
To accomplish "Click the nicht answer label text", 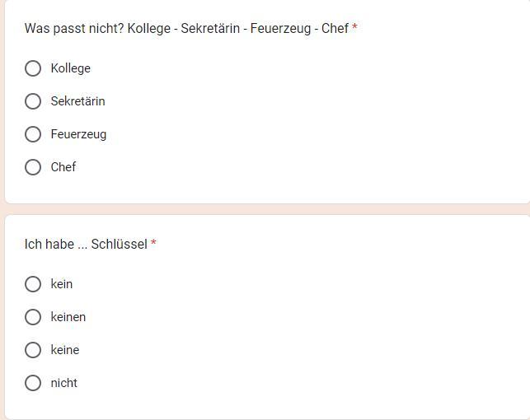I will click(x=63, y=383).
